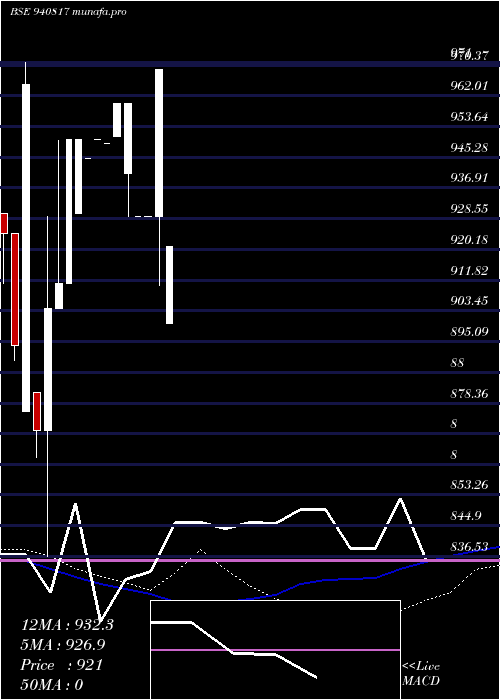Viewport: 500px width, 700px height.
Task: Click inside the Live MACD inset chart
Action: click(x=275, y=650)
